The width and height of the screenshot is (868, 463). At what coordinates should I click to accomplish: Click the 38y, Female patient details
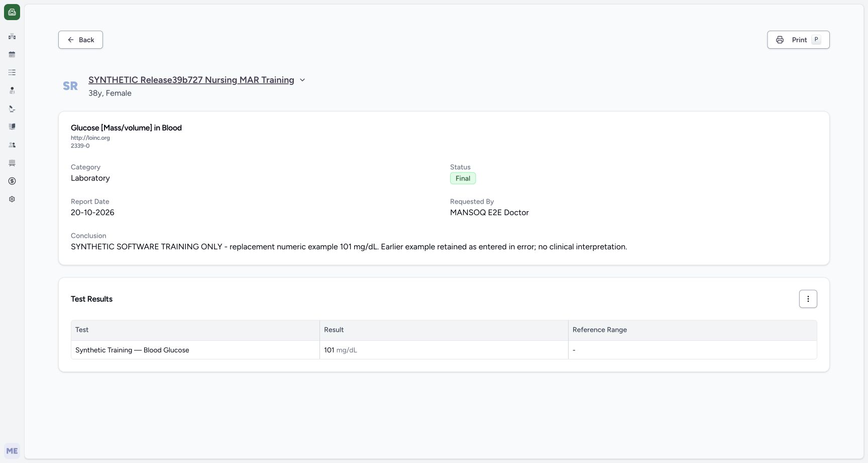[x=110, y=93]
